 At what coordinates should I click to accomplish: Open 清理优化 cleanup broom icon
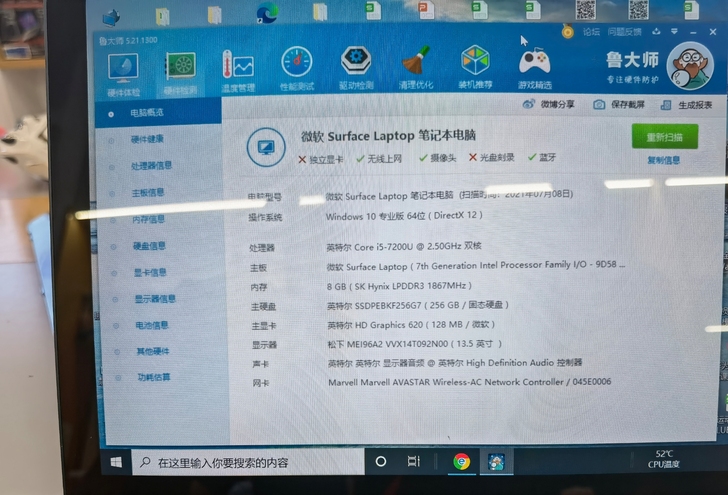(x=416, y=67)
